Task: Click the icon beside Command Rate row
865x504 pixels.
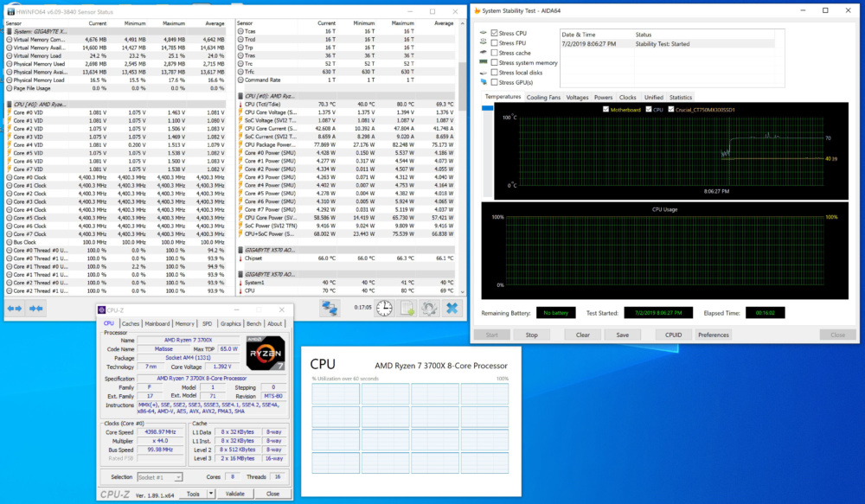Action: pos(240,80)
